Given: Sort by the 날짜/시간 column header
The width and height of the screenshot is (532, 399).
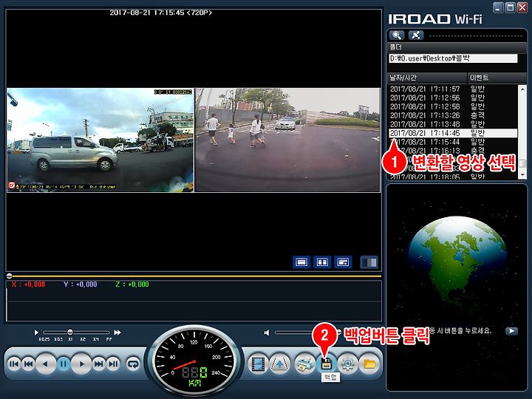Looking at the screenshot, I should tap(427, 78).
